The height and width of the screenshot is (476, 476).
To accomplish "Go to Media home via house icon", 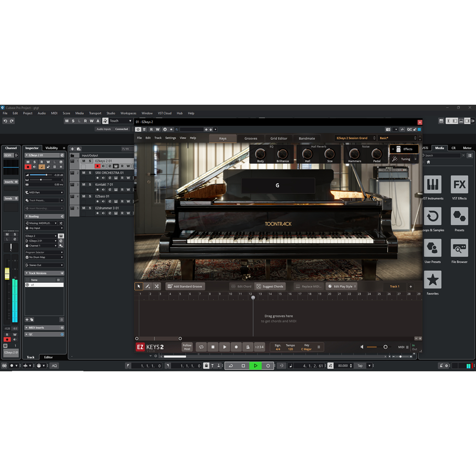I will point(428,162).
